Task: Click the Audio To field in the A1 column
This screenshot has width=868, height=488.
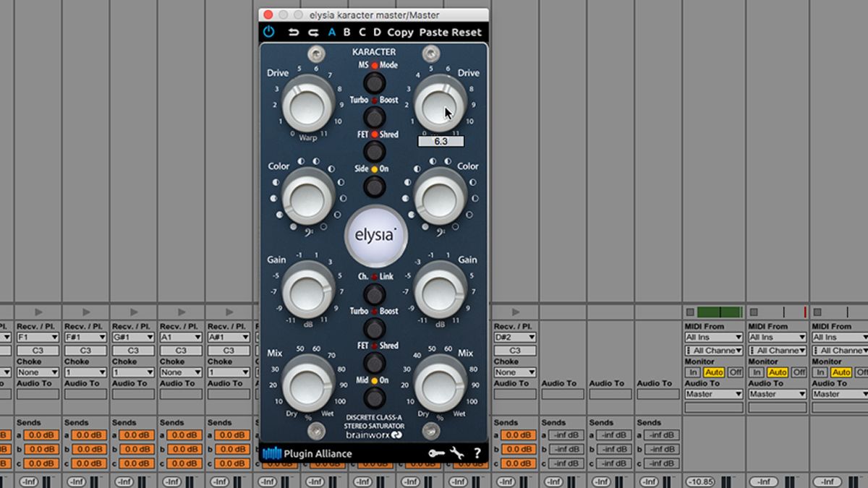Action: 181,395
